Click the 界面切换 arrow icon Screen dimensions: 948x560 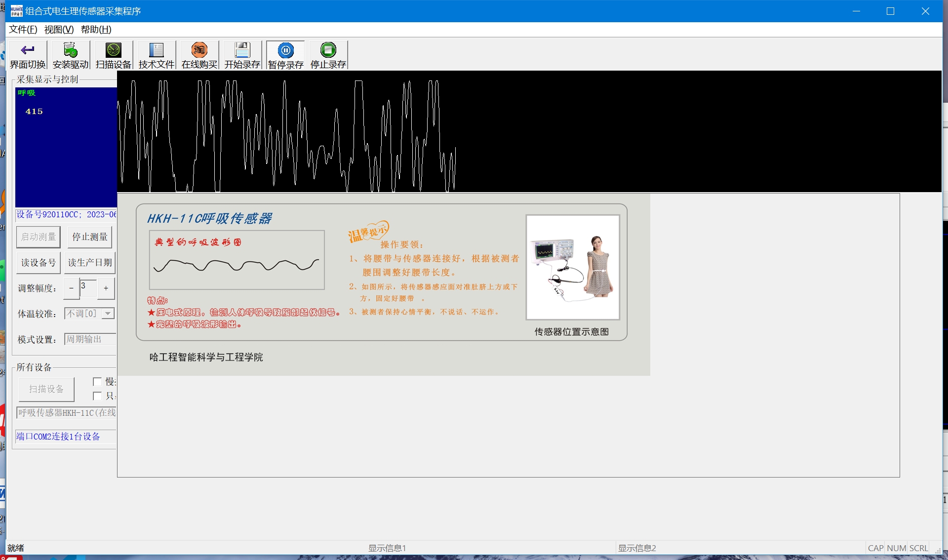point(28,50)
